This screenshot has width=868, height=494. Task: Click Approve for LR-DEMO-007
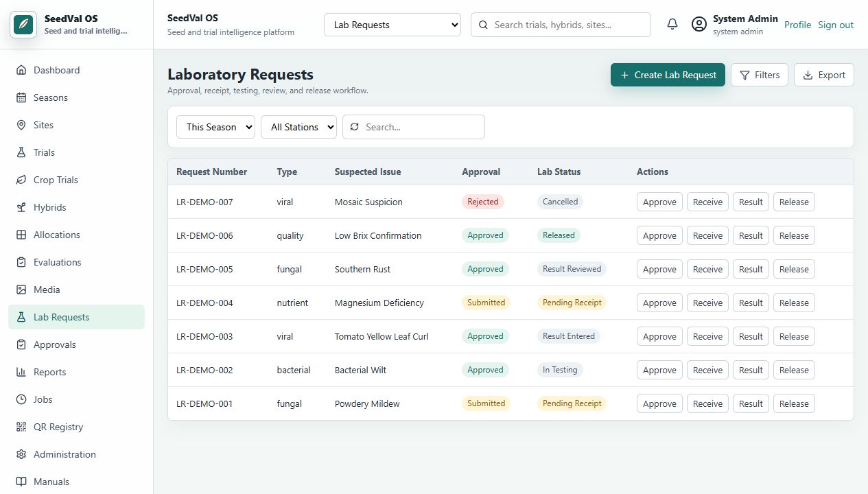(x=659, y=202)
